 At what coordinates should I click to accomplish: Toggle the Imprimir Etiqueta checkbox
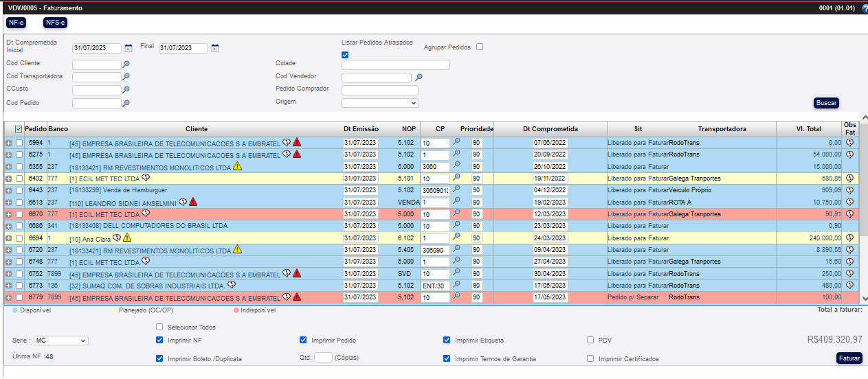[x=447, y=340]
